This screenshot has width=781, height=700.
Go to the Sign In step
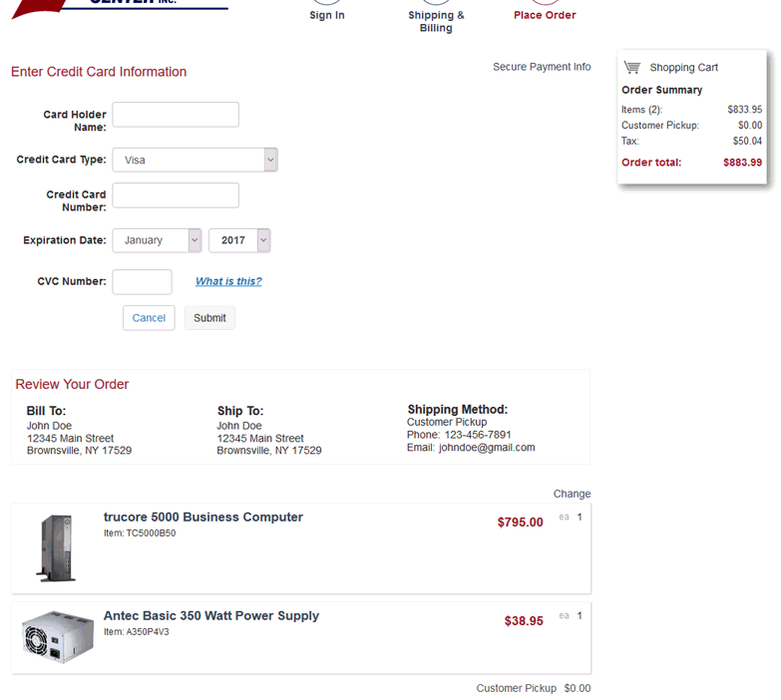tap(327, 15)
